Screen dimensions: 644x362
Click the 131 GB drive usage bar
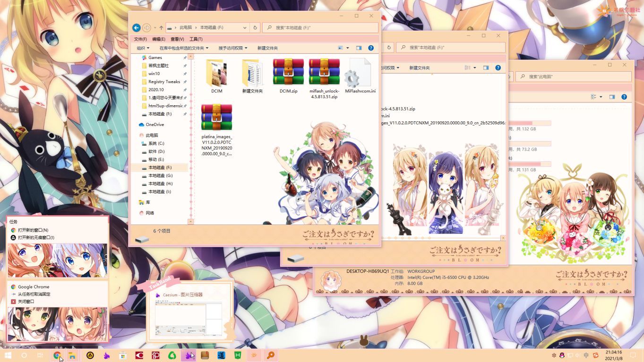coord(529,164)
